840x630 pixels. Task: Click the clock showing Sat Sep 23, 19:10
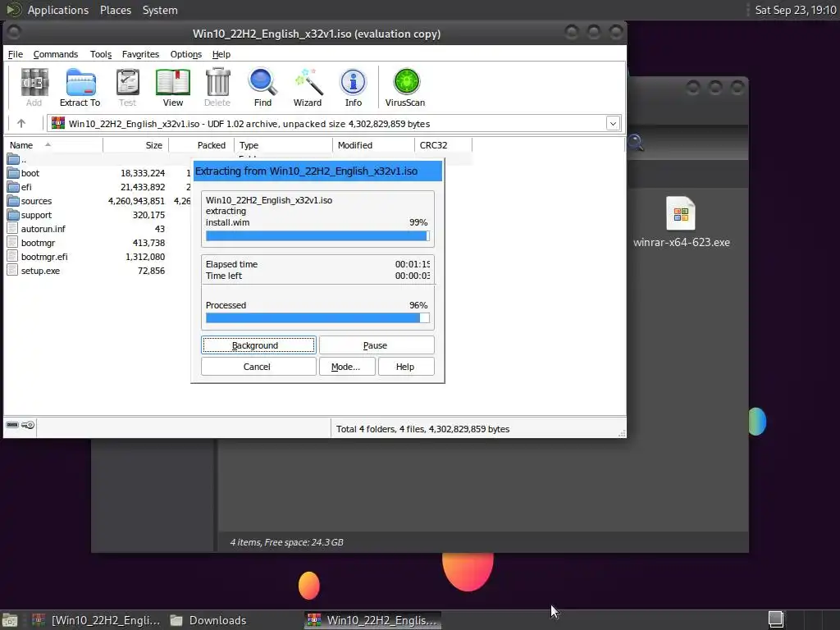(796, 10)
